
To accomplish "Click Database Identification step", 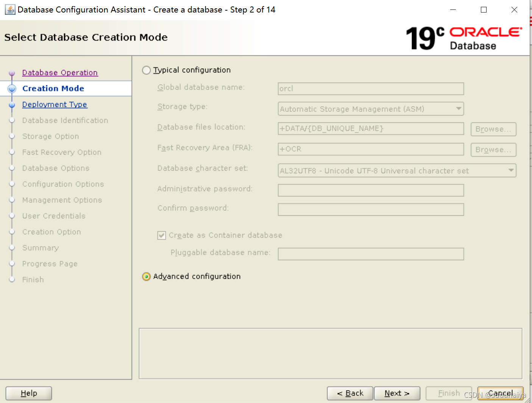I will pyautogui.click(x=65, y=120).
